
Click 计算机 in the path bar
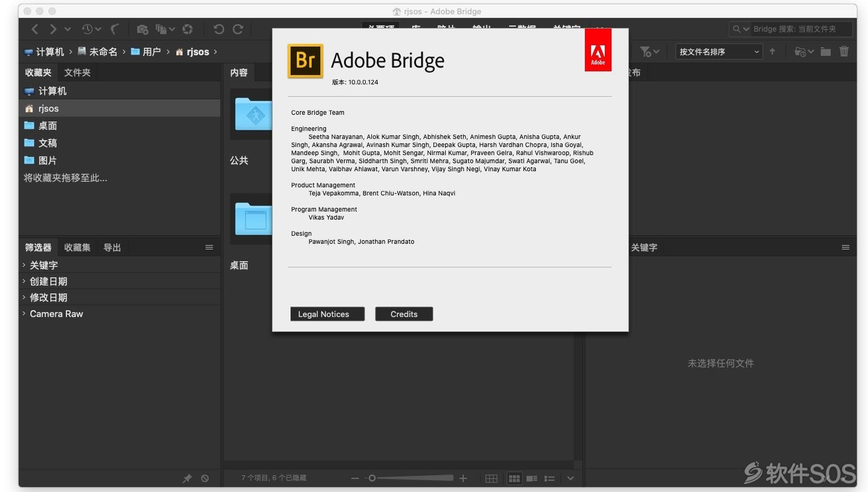pos(44,51)
